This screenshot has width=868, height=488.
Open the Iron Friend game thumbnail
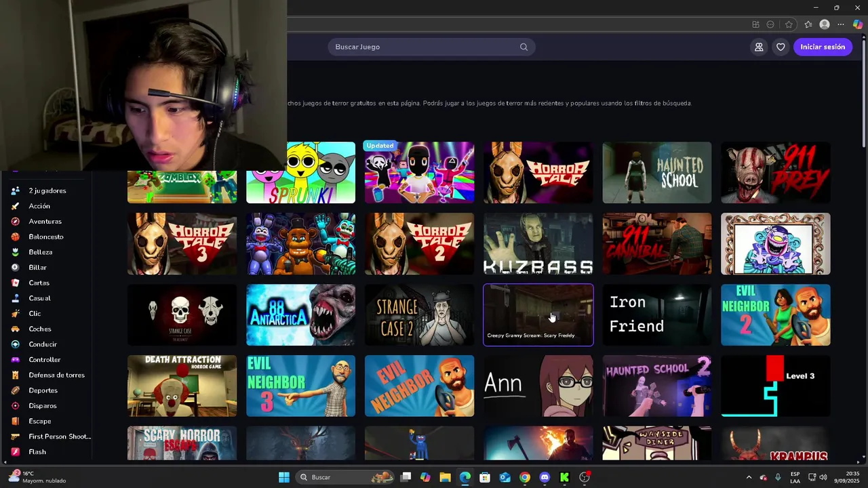[x=656, y=314]
